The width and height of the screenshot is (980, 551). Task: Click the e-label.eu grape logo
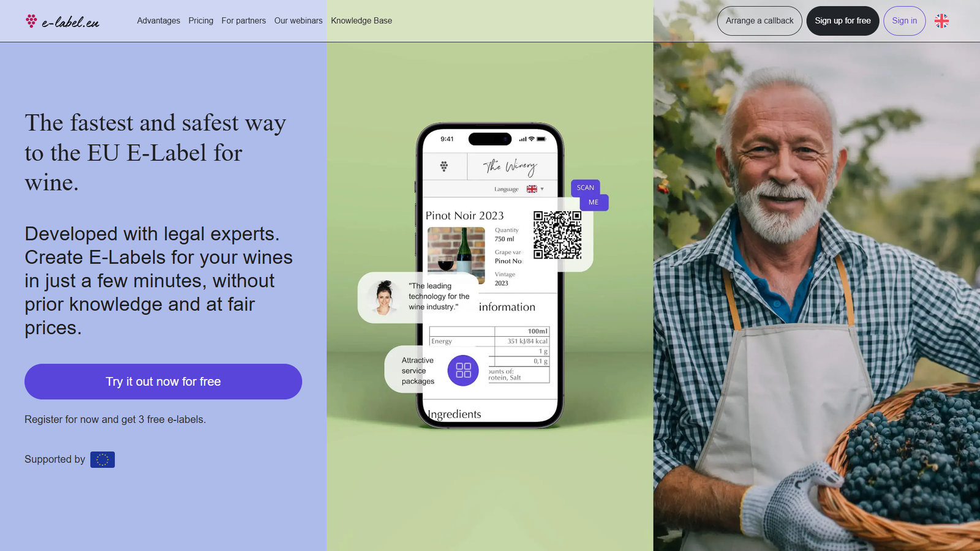click(x=62, y=21)
